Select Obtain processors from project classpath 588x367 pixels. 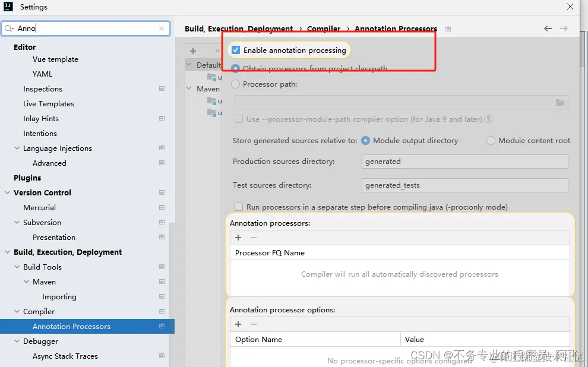point(236,69)
